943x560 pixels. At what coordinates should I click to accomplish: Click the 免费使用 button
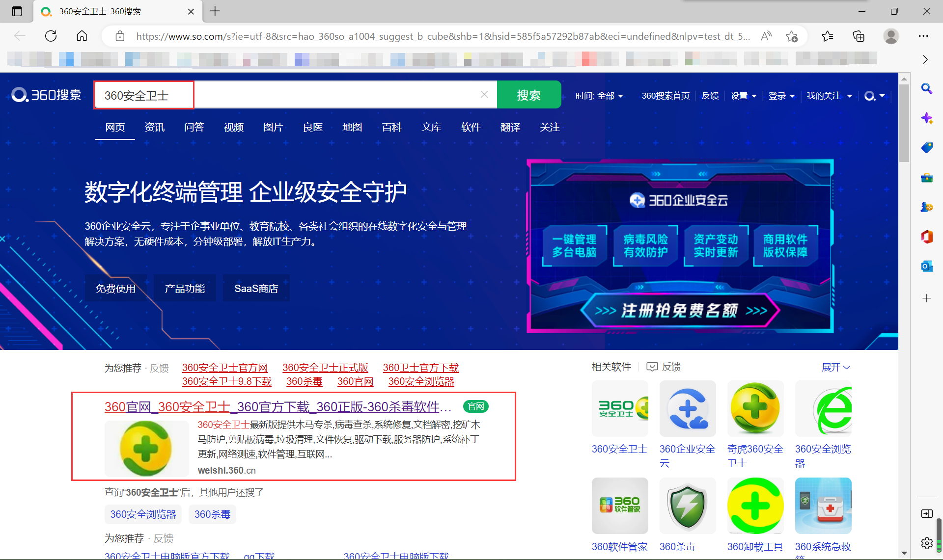(x=115, y=289)
